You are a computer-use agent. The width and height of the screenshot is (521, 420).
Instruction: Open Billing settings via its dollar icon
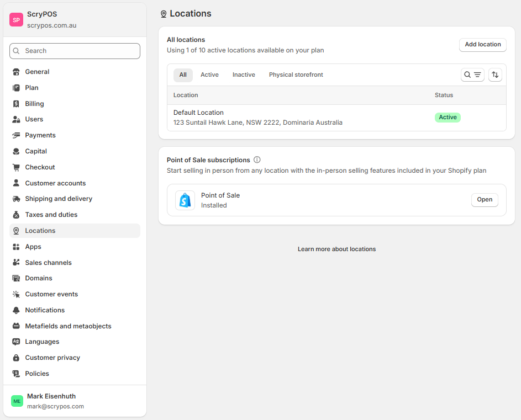coord(16,104)
